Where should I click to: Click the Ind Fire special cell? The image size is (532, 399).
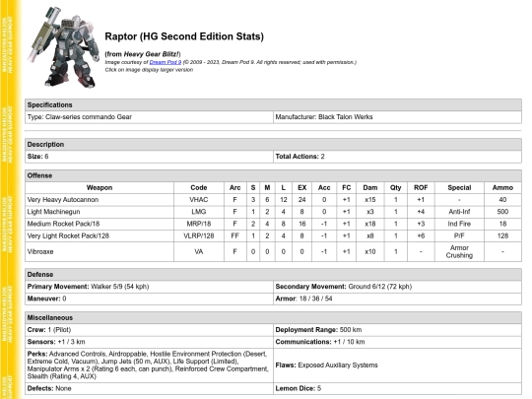[459, 224]
